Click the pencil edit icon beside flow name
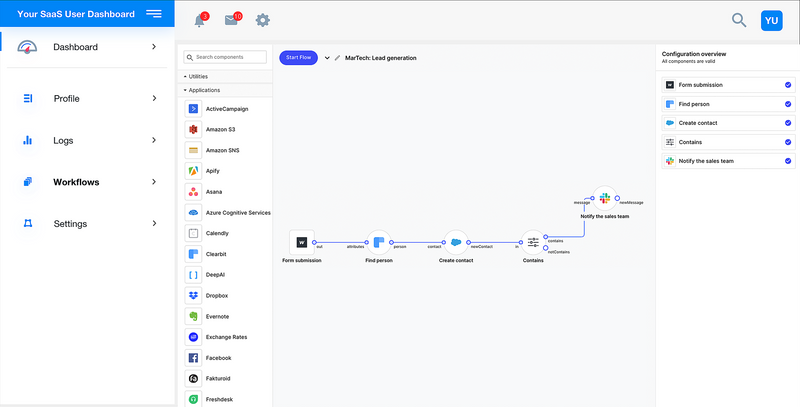 [x=337, y=58]
